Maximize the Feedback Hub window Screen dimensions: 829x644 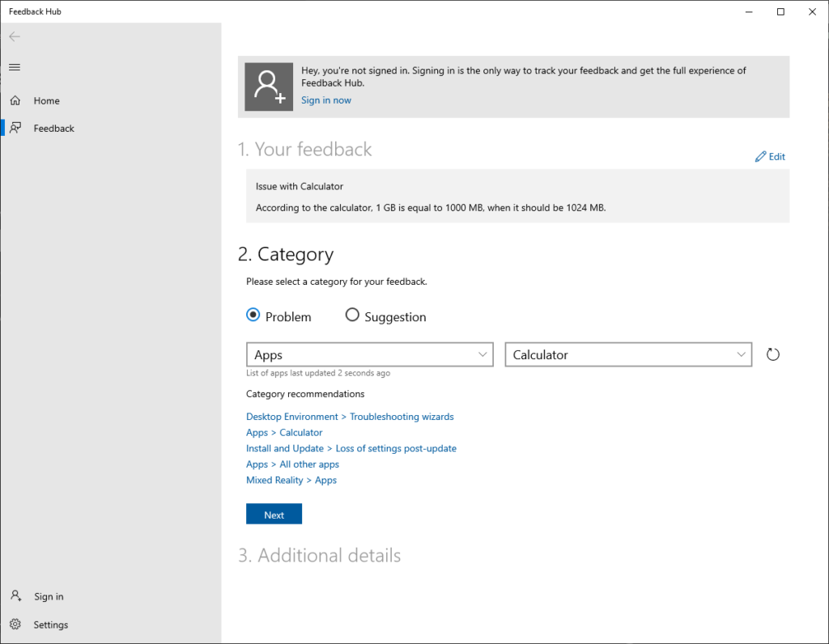[780, 11]
